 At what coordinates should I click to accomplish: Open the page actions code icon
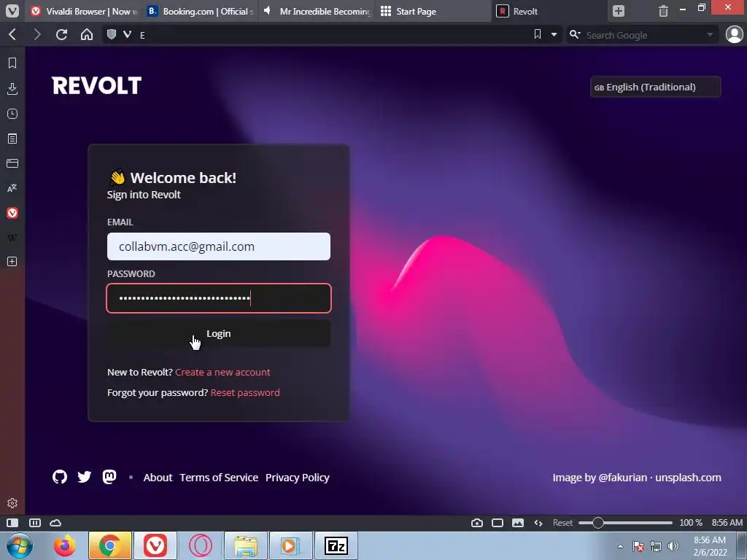538,523
